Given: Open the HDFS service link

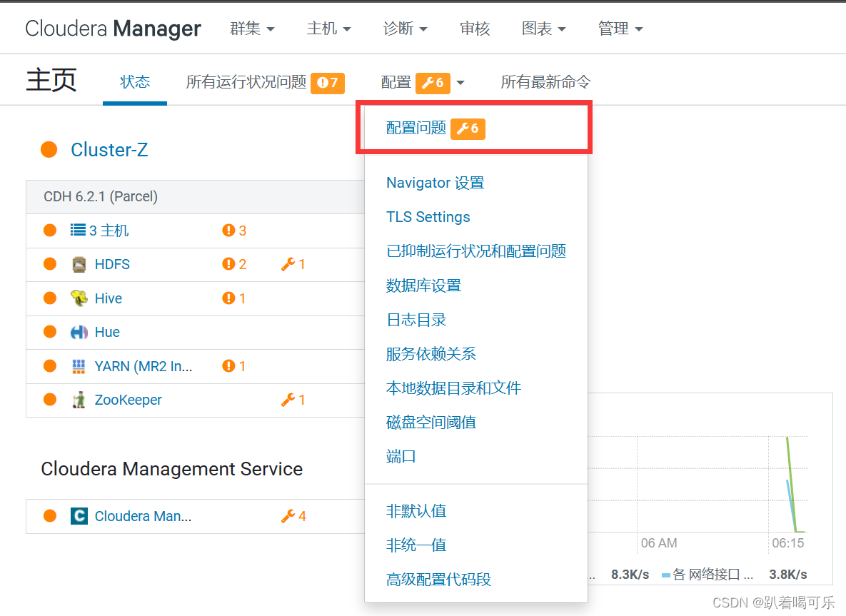Looking at the screenshot, I should pyautogui.click(x=112, y=264).
